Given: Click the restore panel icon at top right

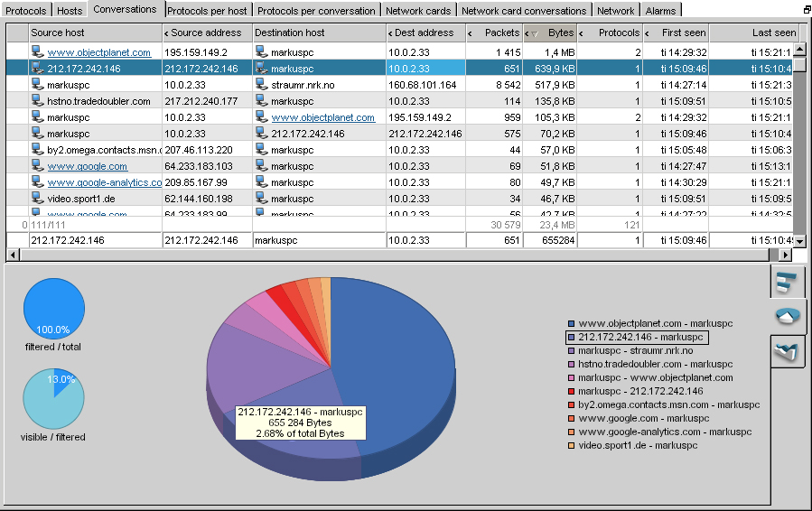Looking at the screenshot, I should pyautogui.click(x=807, y=9).
